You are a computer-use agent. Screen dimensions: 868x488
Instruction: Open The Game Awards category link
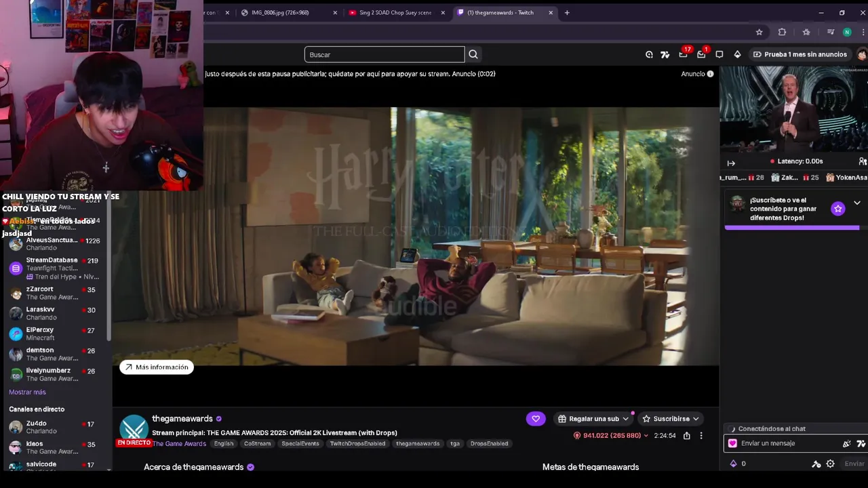click(179, 443)
